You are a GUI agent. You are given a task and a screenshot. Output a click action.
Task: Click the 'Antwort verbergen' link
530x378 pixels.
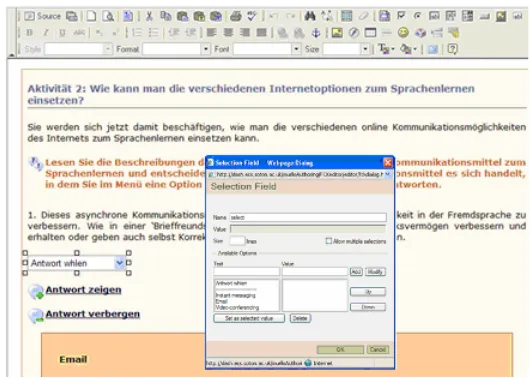93,314
